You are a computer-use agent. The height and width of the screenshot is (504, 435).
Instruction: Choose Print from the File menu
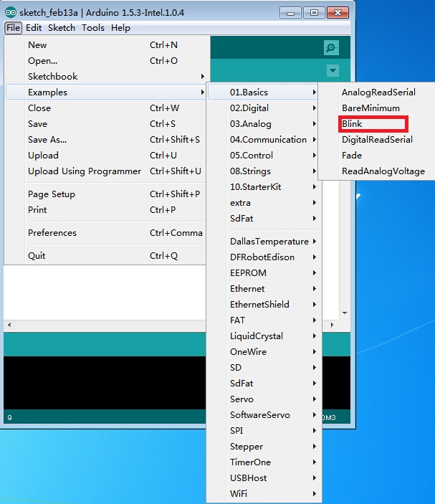pos(105,209)
